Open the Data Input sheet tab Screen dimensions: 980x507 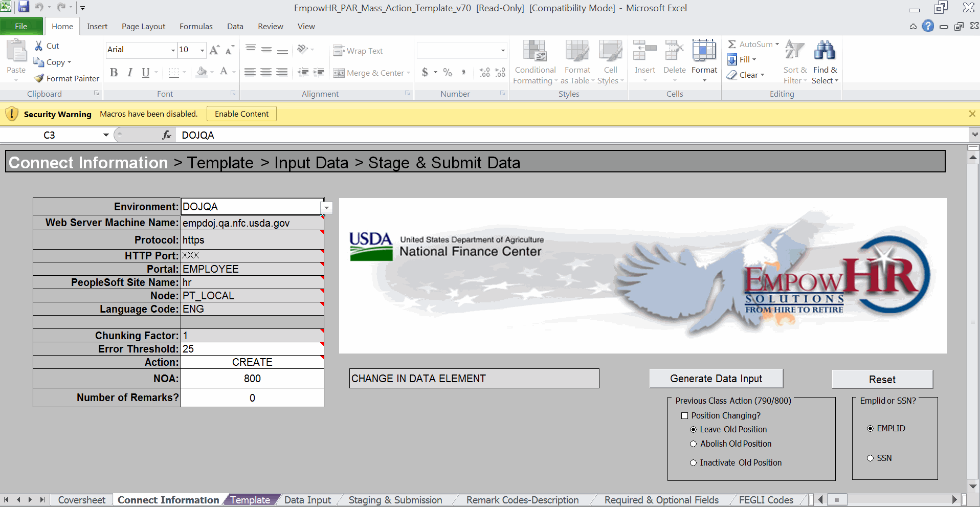click(307, 500)
